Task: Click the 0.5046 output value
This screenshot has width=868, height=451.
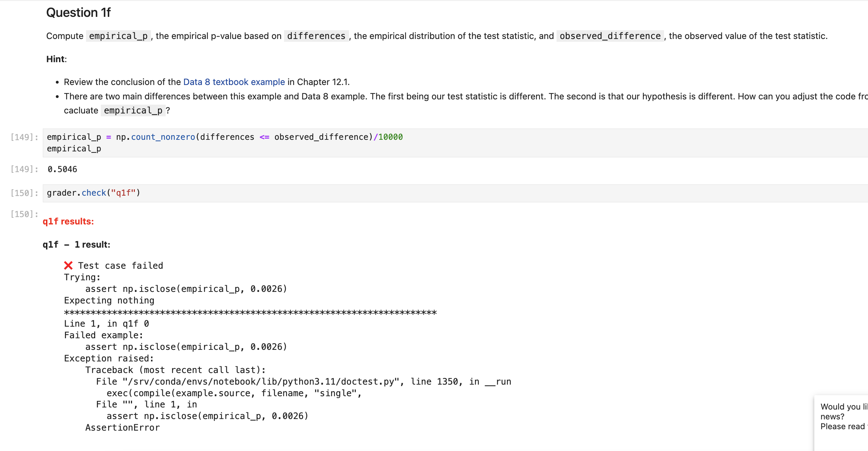Action: point(62,169)
